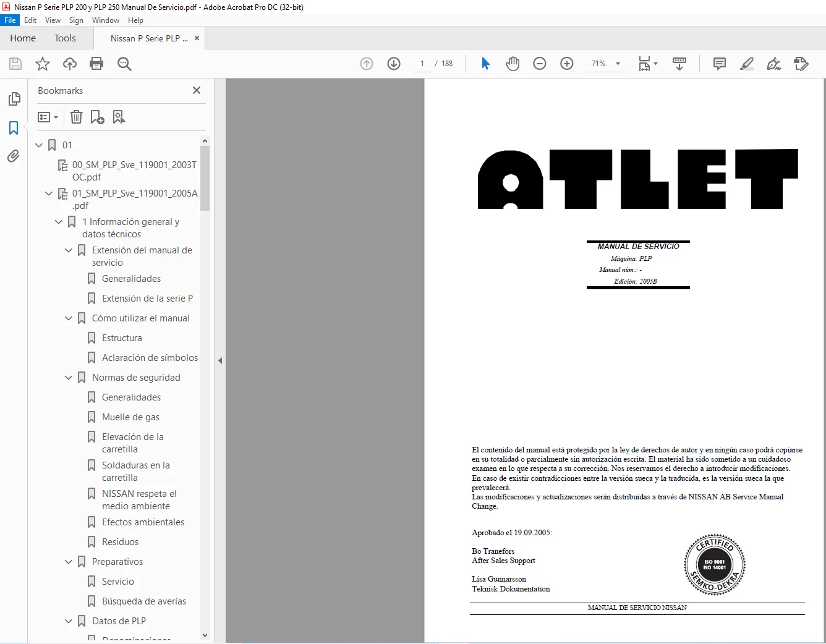The image size is (826, 644).
Task: Click the find current bookmark icon
Action: pyautogui.click(x=119, y=117)
